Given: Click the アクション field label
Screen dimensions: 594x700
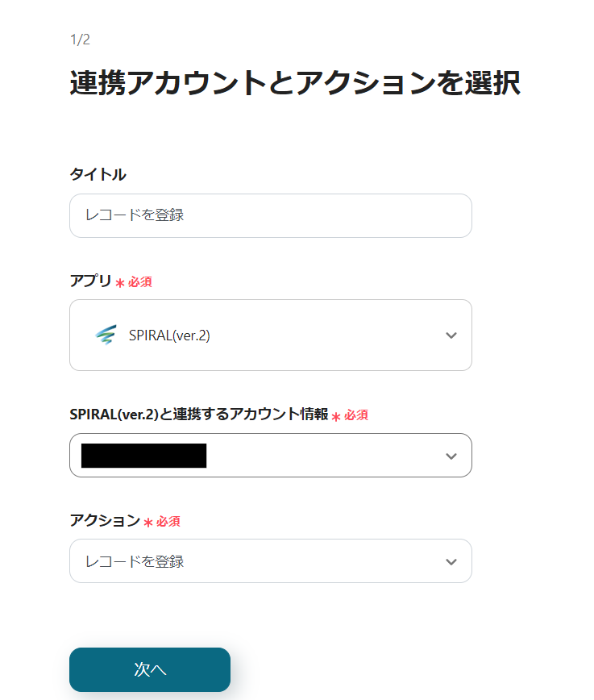Looking at the screenshot, I should pos(105,521).
